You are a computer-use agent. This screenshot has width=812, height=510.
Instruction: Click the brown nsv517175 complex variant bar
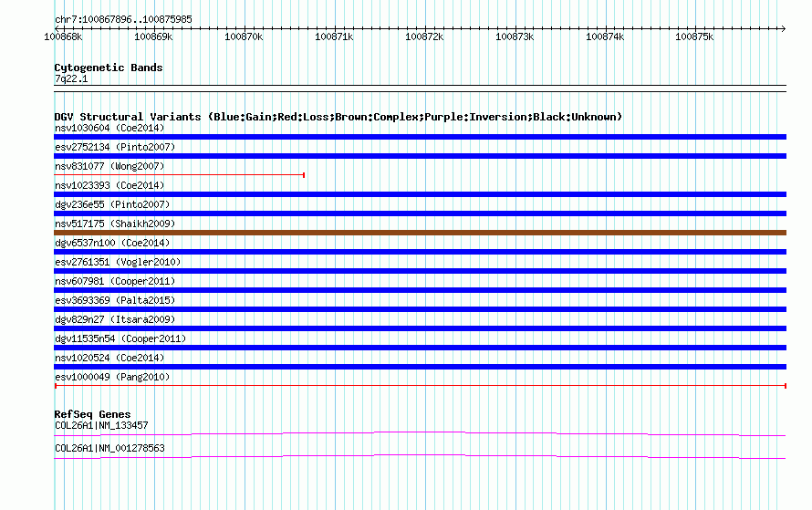[420, 233]
